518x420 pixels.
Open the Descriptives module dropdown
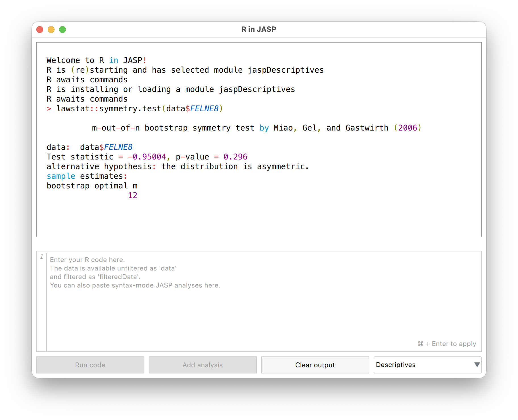pyautogui.click(x=427, y=365)
